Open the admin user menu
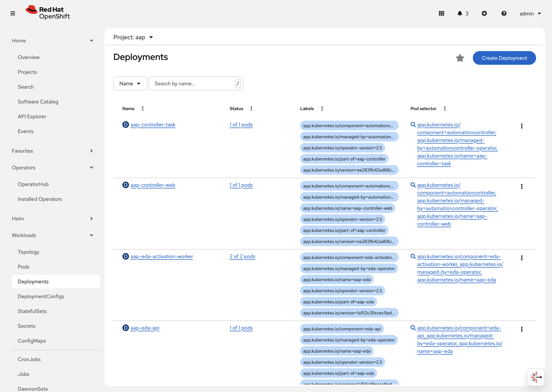The width and height of the screenshot is (552, 392). (x=530, y=14)
